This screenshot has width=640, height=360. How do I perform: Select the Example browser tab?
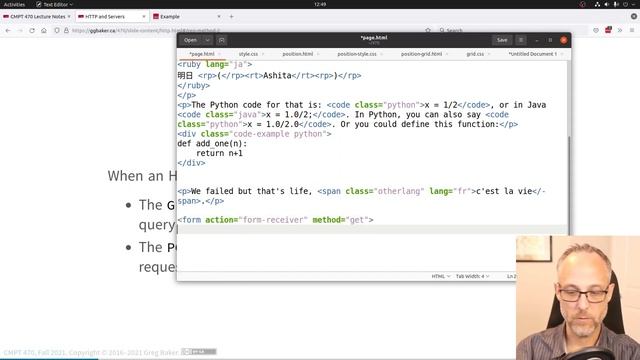[187, 17]
